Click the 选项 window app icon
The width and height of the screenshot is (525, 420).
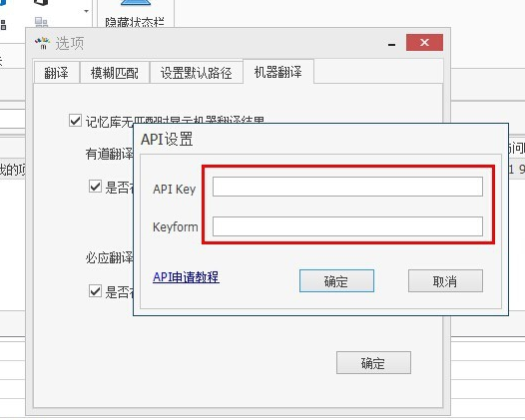coord(42,43)
